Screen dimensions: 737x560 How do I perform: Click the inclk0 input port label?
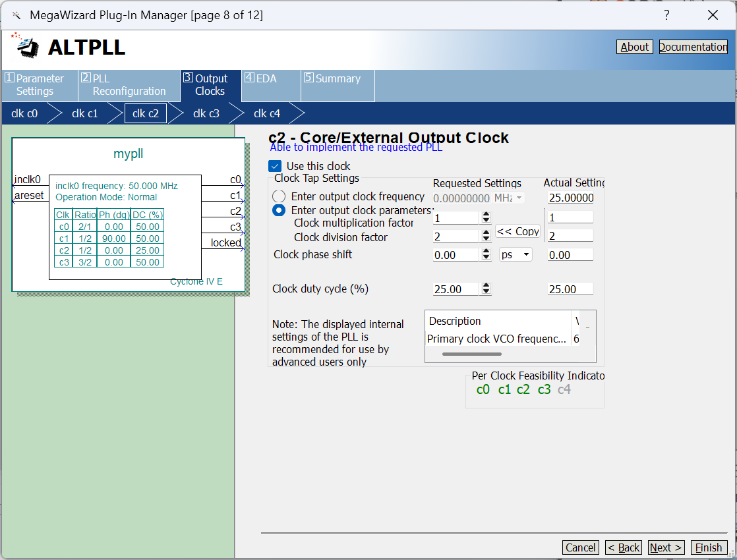[28, 179]
